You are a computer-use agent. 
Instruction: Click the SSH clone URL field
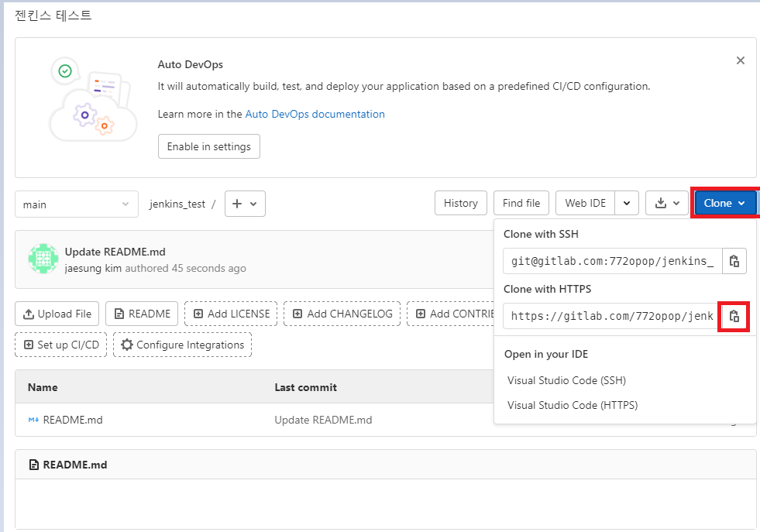pyautogui.click(x=613, y=261)
